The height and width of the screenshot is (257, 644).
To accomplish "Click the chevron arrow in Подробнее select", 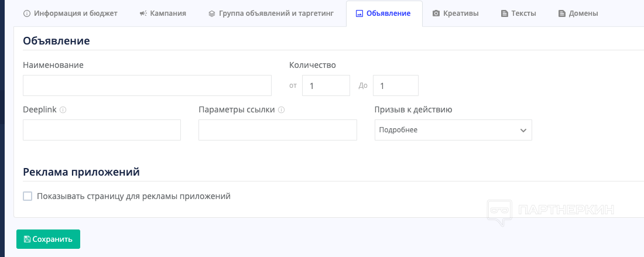I will (x=523, y=130).
